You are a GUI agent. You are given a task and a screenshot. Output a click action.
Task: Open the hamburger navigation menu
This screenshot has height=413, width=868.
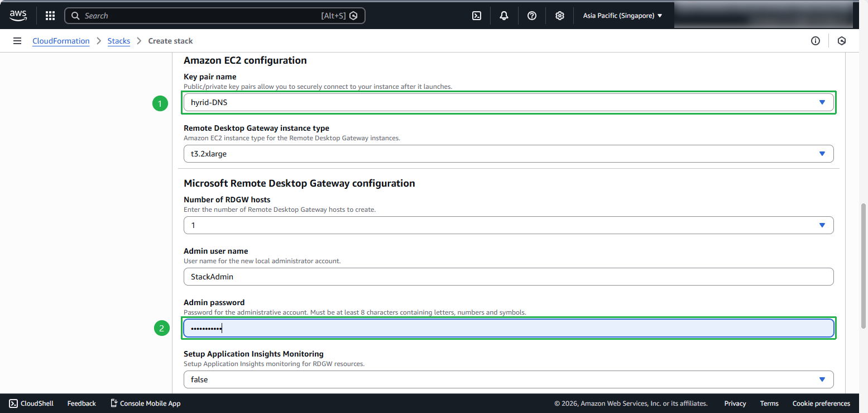click(x=17, y=40)
